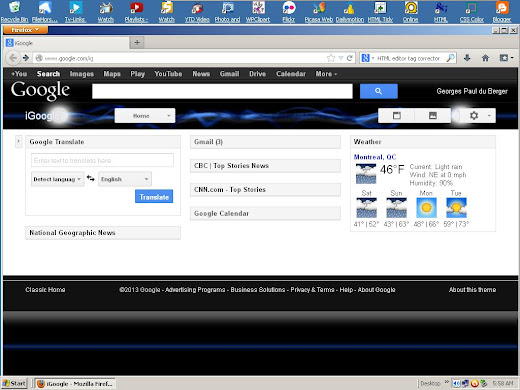Open the YTD Video desktop shortcut
The height and width of the screenshot is (390, 520).
[x=197, y=11]
